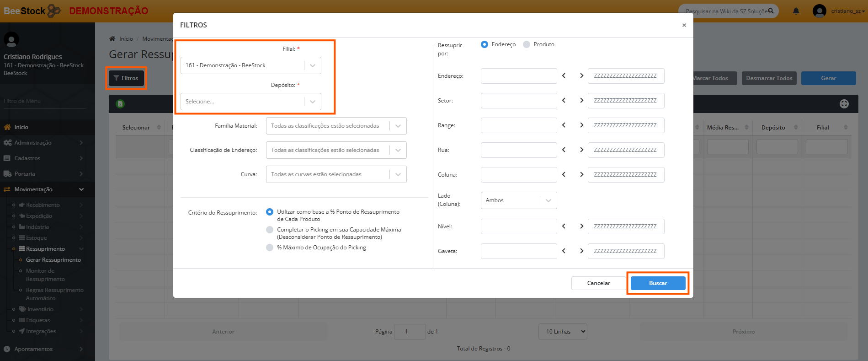The height and width of the screenshot is (361, 868).
Task: Expand the Família Material dropdown
Action: (x=336, y=126)
